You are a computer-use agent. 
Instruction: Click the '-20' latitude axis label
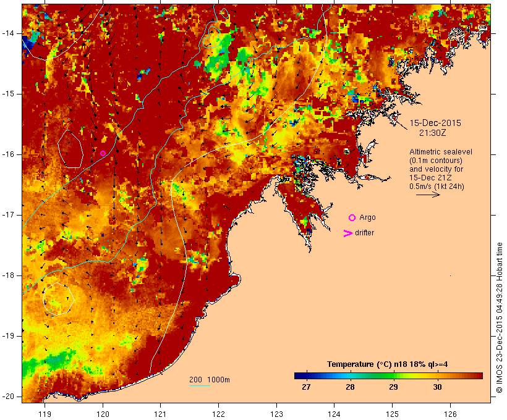click(x=7, y=397)
